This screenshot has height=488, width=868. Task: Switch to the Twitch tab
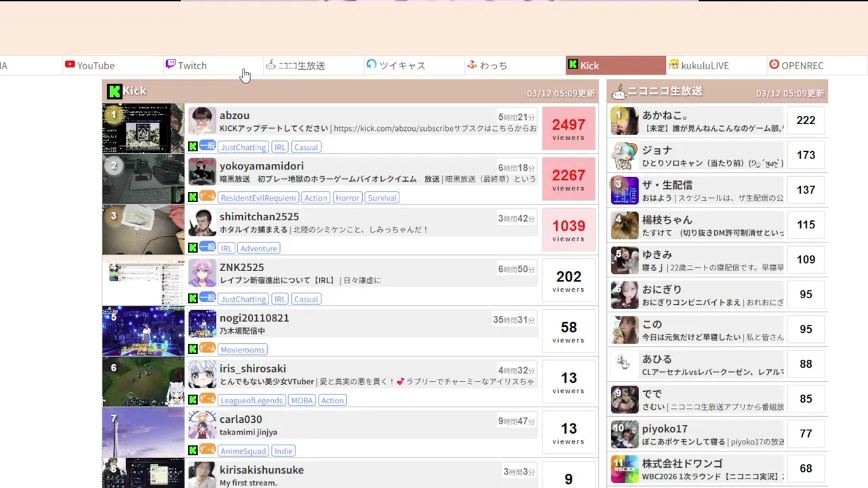pyautogui.click(x=213, y=65)
